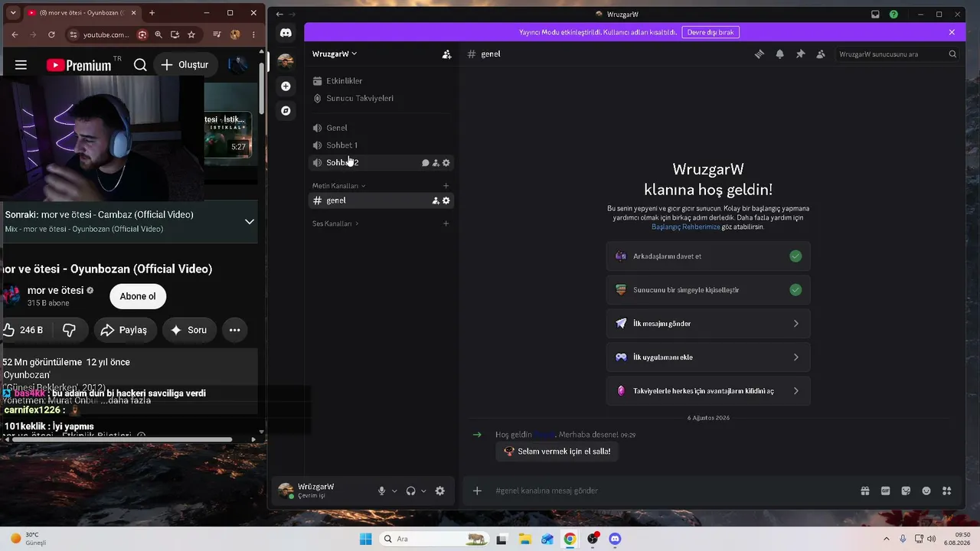Click the Discord server search field
The image size is (980, 551).
tap(898, 54)
